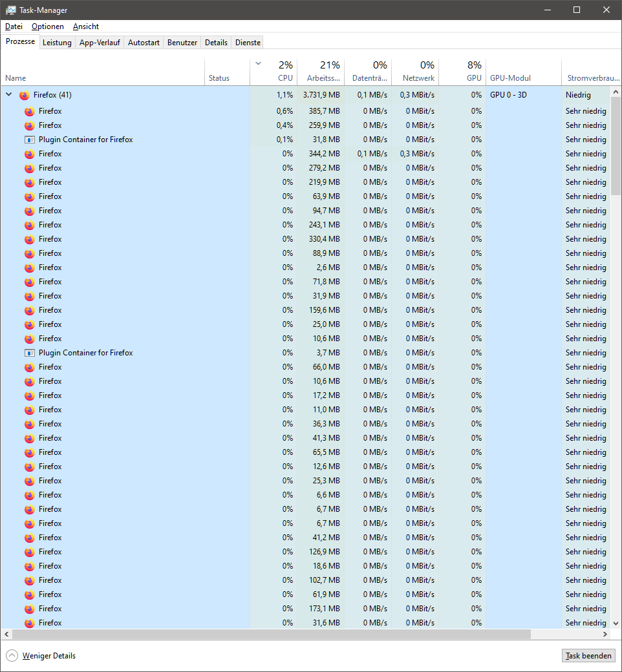Click Firefox icon in the 279,2 MB row

30,168
